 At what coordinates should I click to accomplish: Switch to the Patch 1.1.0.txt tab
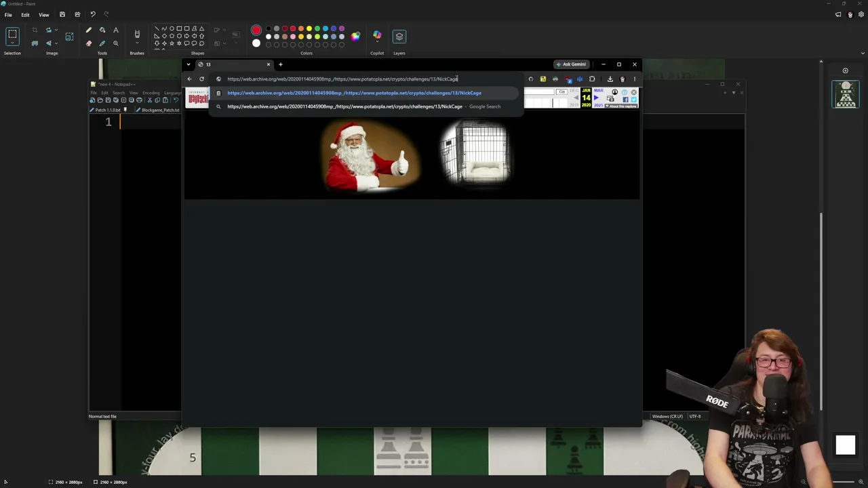(109, 110)
